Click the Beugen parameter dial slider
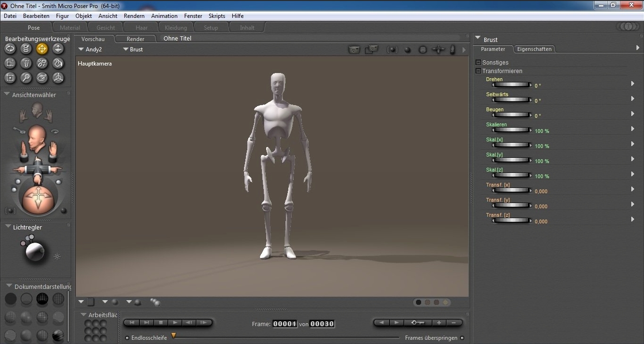The height and width of the screenshot is (344, 644). pyautogui.click(x=512, y=115)
